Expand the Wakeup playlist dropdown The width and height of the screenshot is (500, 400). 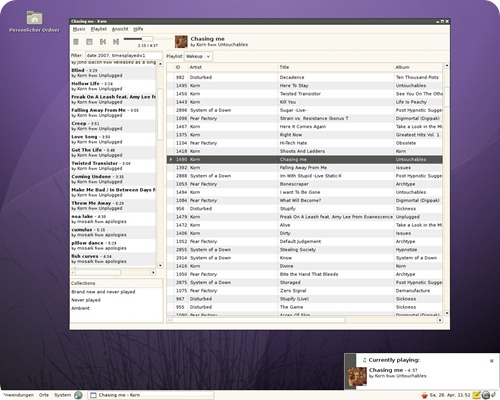(x=198, y=56)
